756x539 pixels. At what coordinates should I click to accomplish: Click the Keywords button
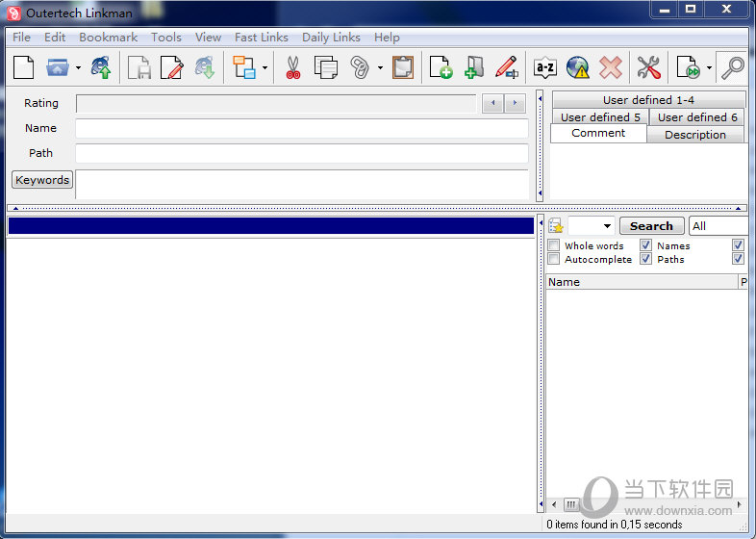click(x=42, y=179)
